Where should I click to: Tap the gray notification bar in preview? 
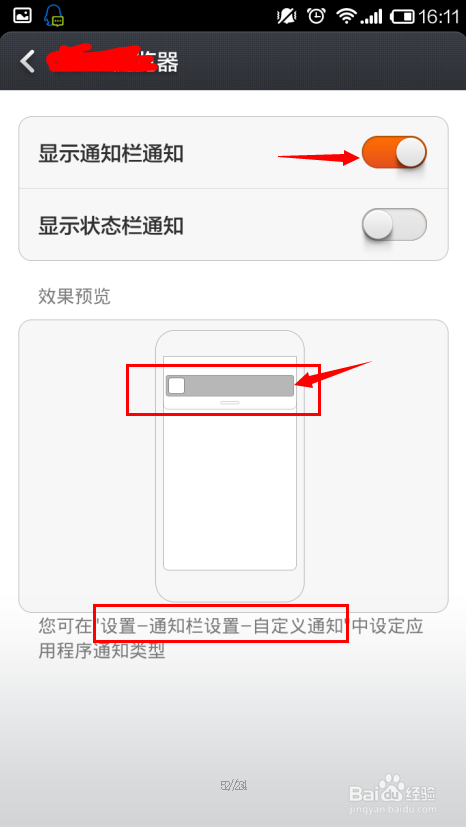(230, 386)
